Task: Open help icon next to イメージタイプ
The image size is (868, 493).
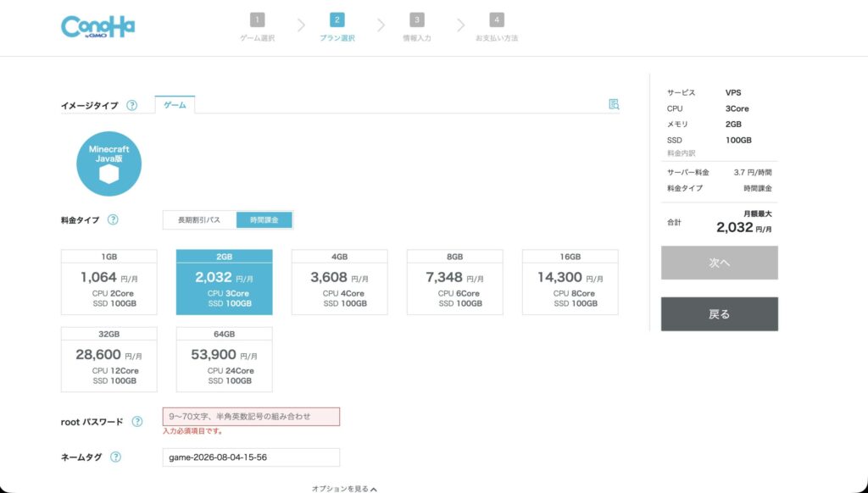Action: 131,105
